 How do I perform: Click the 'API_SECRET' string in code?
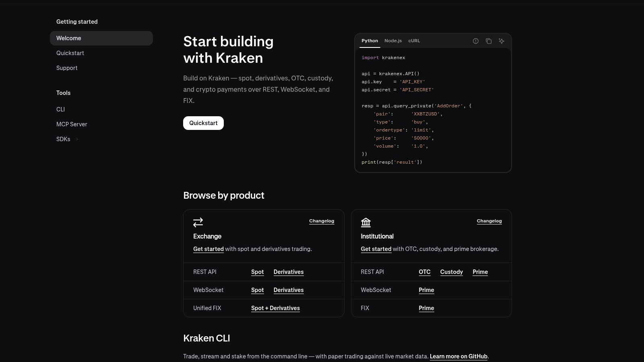tap(417, 90)
